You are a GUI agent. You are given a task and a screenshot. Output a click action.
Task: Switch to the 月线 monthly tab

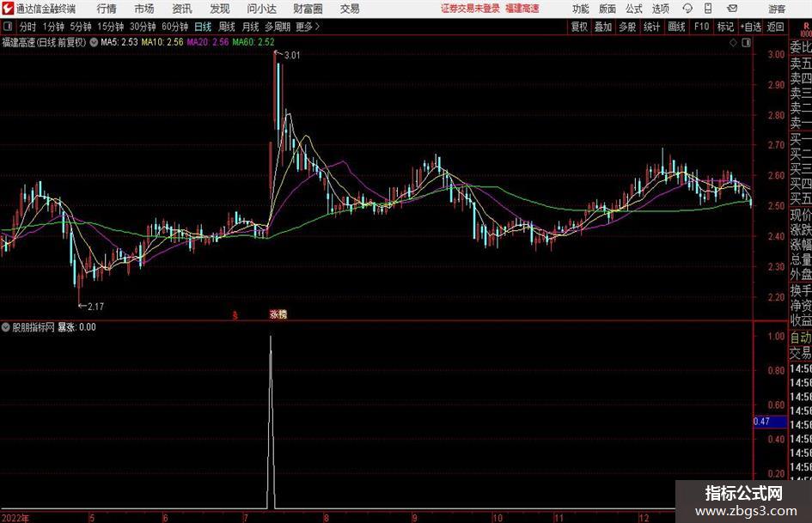tap(251, 27)
